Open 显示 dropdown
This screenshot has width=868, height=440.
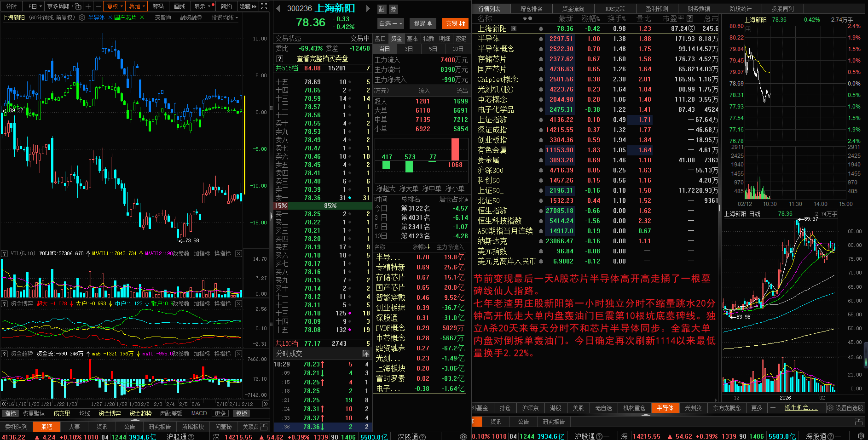[x=202, y=6]
